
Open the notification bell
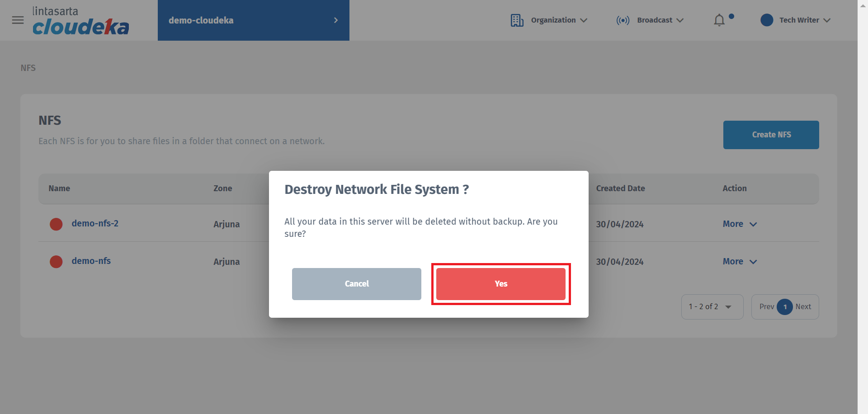(719, 20)
